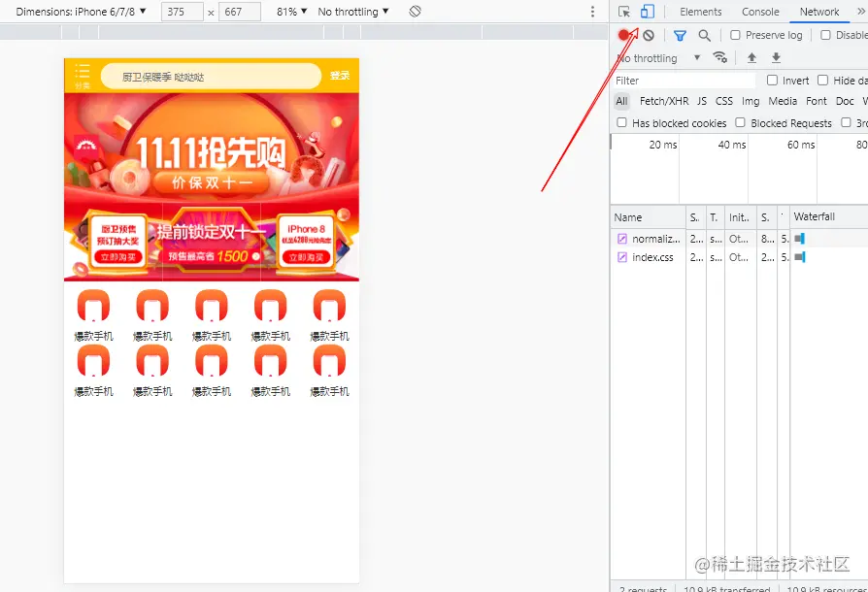868x592 pixels.
Task: Stop recording network log with red button
Action: 624,35
